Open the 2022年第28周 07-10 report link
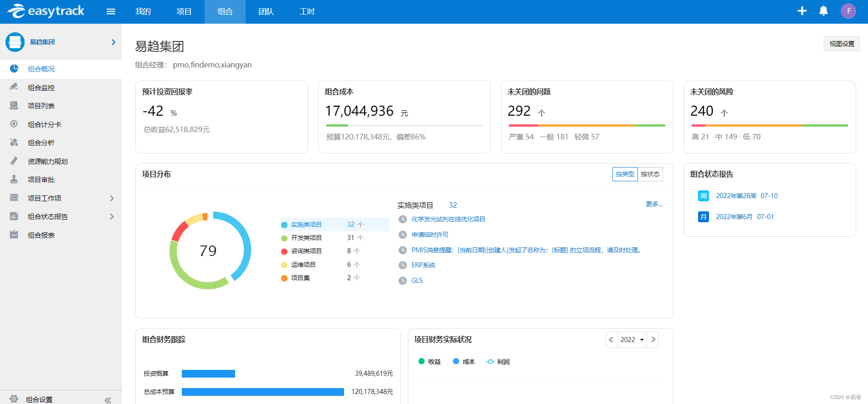 click(747, 196)
